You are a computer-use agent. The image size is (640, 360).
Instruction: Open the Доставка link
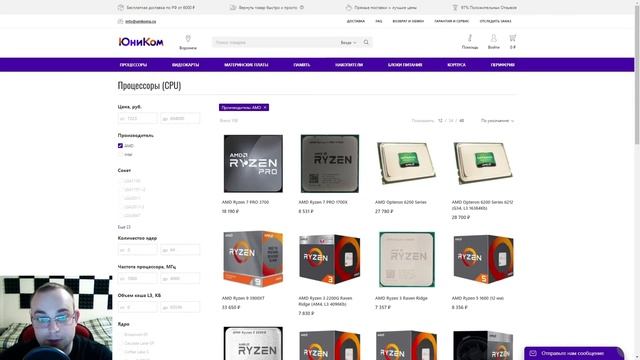click(x=356, y=21)
